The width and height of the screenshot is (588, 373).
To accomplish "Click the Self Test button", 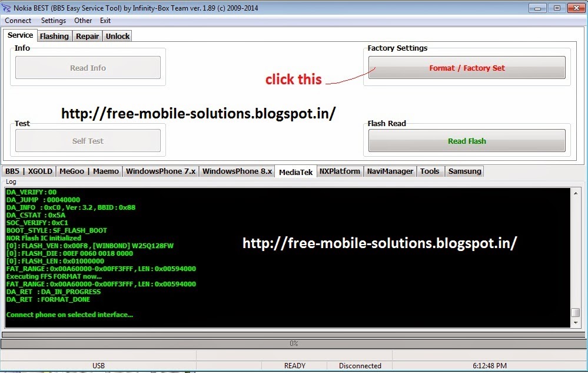I will click(88, 141).
